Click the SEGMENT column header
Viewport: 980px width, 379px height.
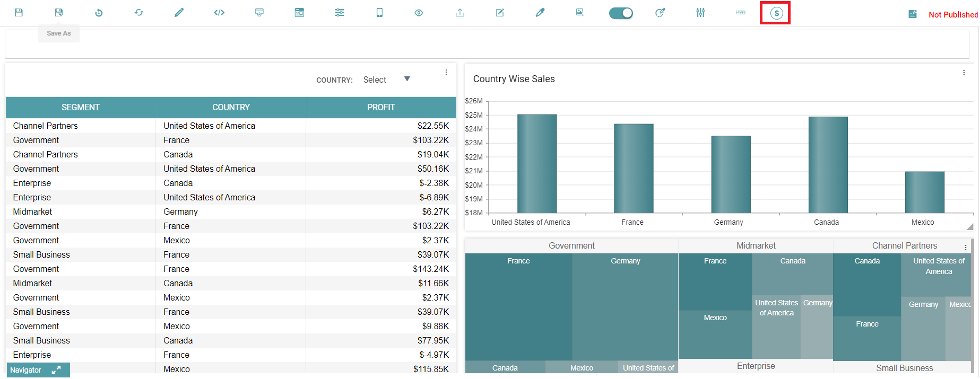click(x=80, y=107)
